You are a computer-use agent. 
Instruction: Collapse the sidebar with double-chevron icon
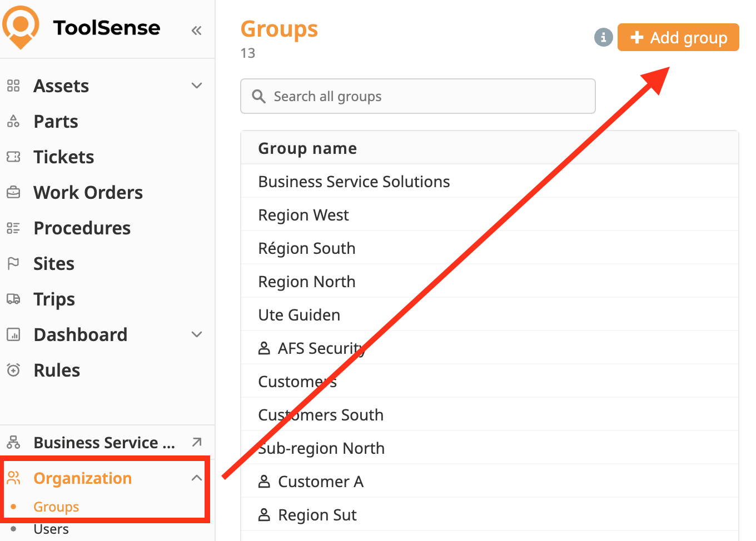tap(196, 31)
